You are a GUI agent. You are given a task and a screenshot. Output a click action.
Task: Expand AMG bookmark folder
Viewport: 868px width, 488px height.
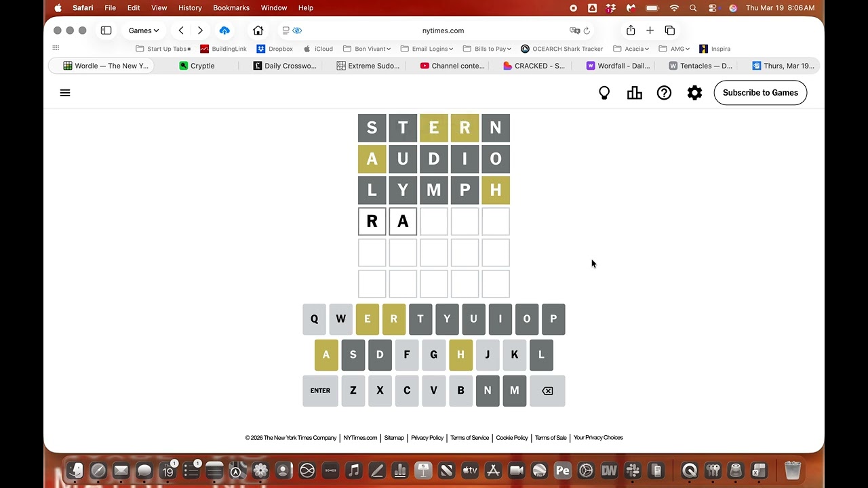coord(674,49)
